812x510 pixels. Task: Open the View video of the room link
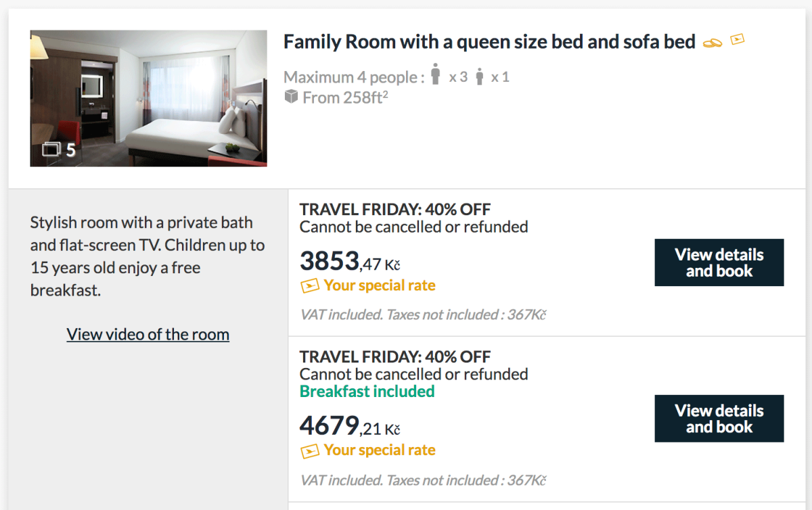[148, 334]
